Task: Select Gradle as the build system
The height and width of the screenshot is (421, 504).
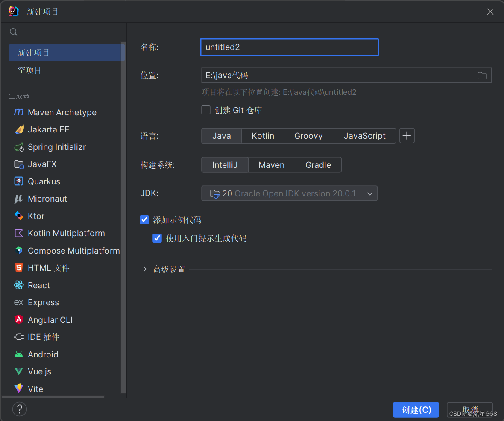Action: (x=318, y=164)
